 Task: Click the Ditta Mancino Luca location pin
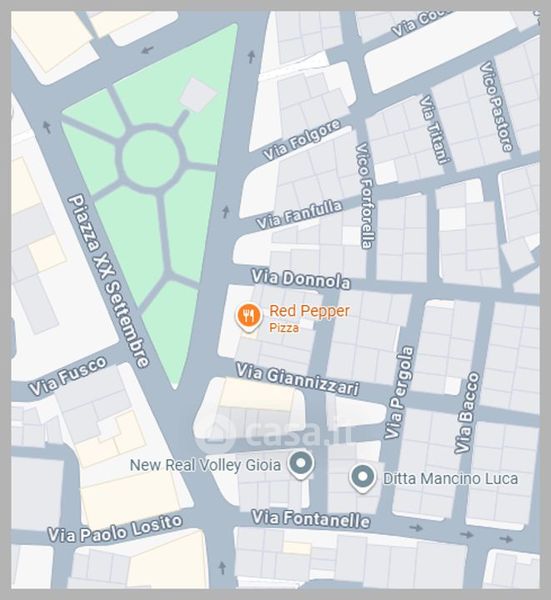[x=362, y=478]
